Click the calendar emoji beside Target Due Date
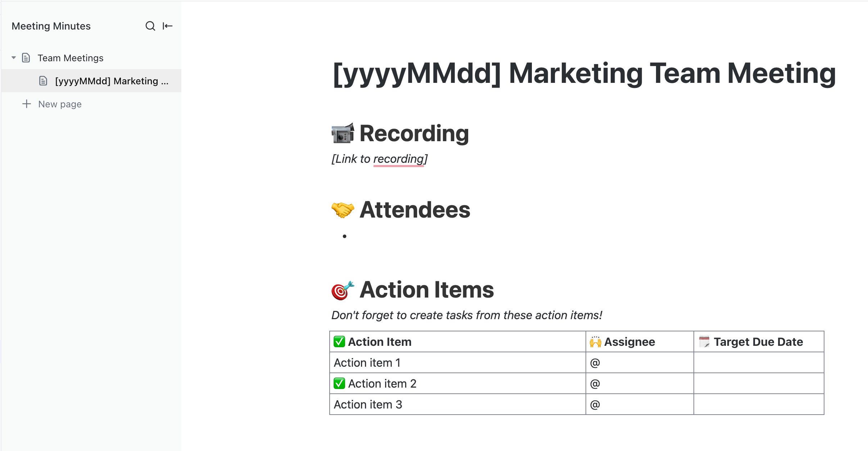The width and height of the screenshot is (868, 451). (x=704, y=341)
